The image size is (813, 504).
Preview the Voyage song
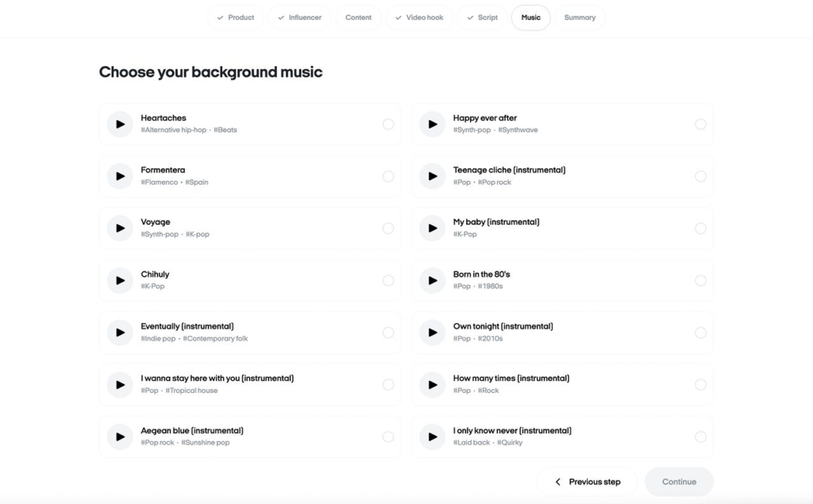pos(120,229)
